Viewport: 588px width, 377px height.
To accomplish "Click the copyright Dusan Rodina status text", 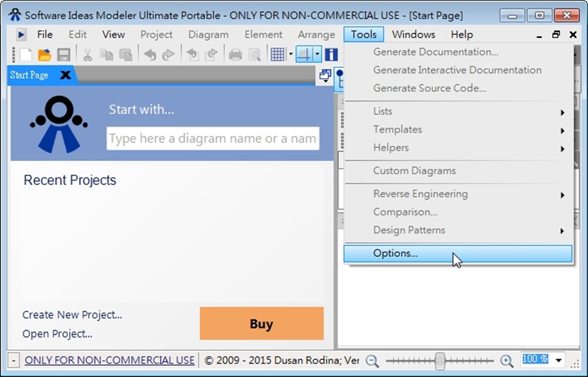I will (x=282, y=360).
